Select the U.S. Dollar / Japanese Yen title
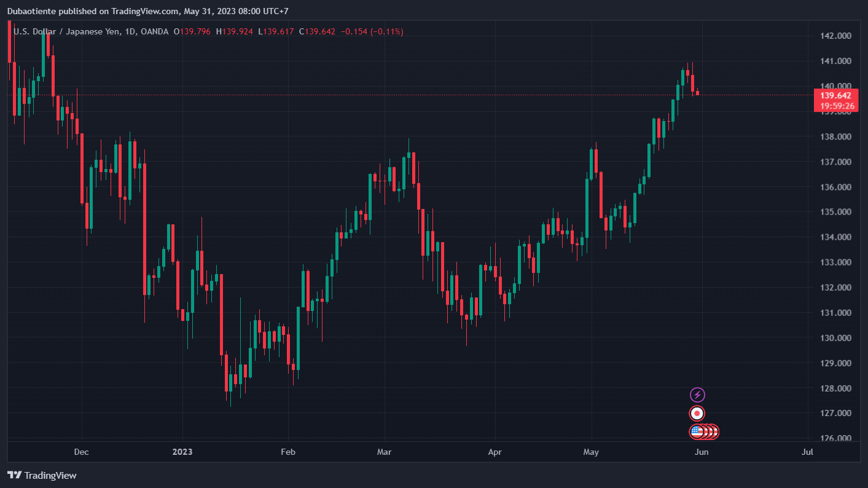Viewport: 868px width, 488px height. coord(72,31)
